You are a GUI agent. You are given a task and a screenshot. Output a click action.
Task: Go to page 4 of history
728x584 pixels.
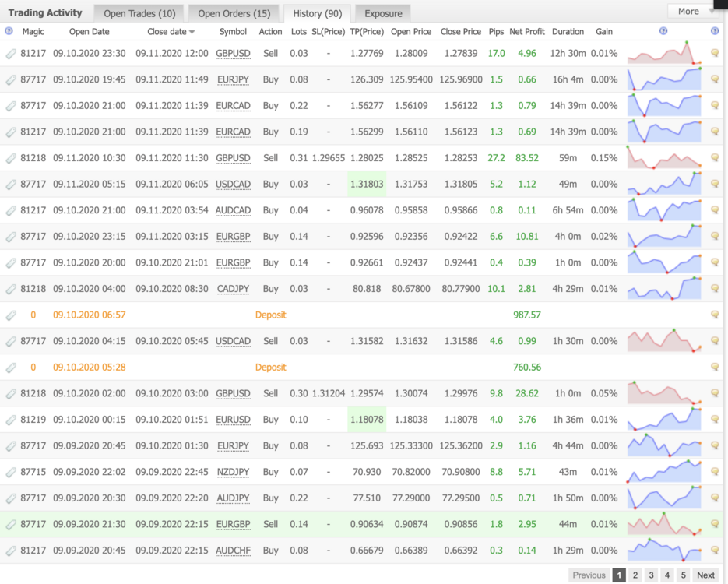(667, 575)
